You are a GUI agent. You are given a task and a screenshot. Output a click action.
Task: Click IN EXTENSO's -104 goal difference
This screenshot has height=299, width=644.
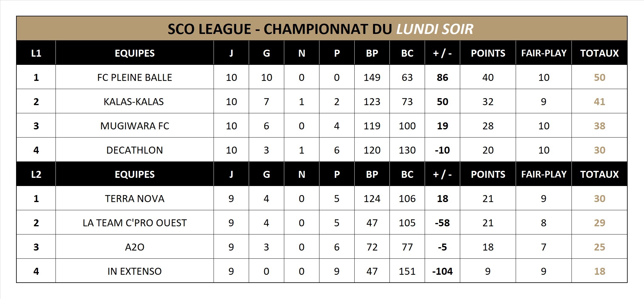[x=442, y=271]
